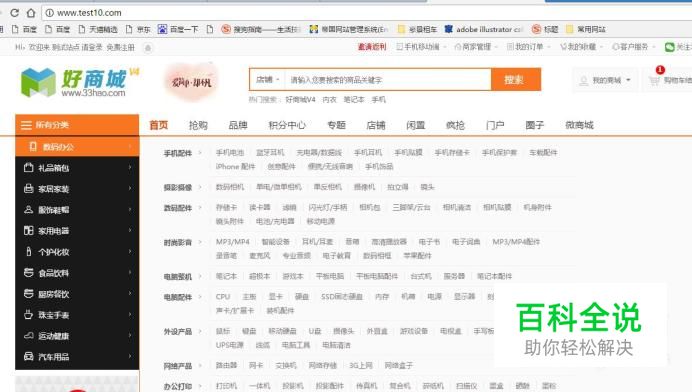Viewport: 692px width, 392px height.
Task: Expand the 家用电器 row chevron arrow
Action: pos(130,230)
